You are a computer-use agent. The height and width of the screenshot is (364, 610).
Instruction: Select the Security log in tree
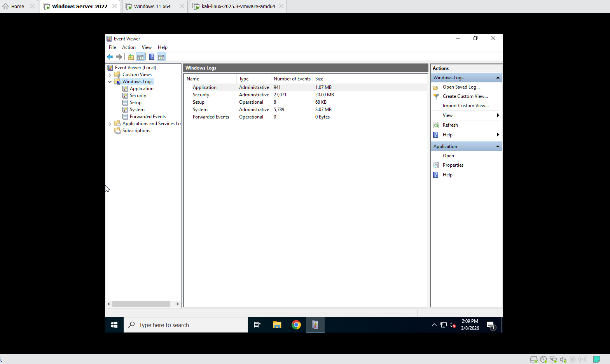coord(138,96)
